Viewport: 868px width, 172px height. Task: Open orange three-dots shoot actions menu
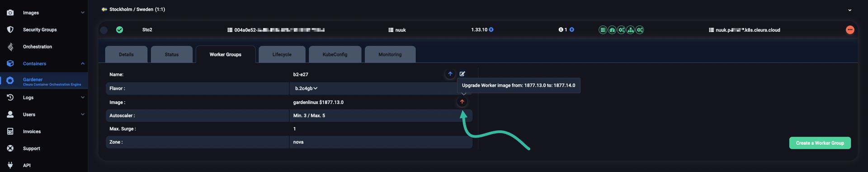(850, 30)
